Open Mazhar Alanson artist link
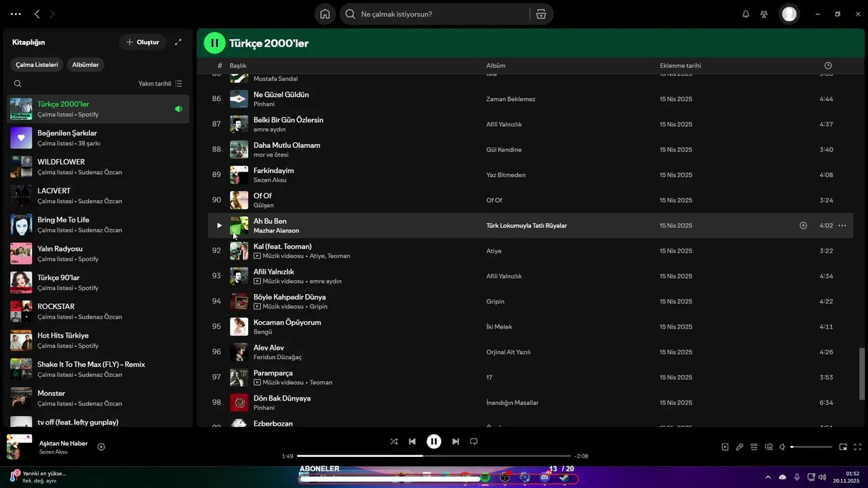The height and width of the screenshot is (488, 868). [276, 231]
